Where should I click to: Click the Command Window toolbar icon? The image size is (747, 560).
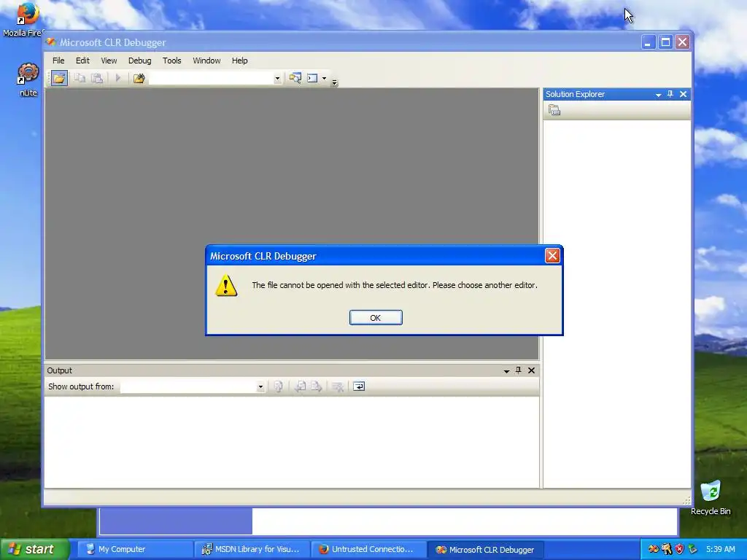312,78
